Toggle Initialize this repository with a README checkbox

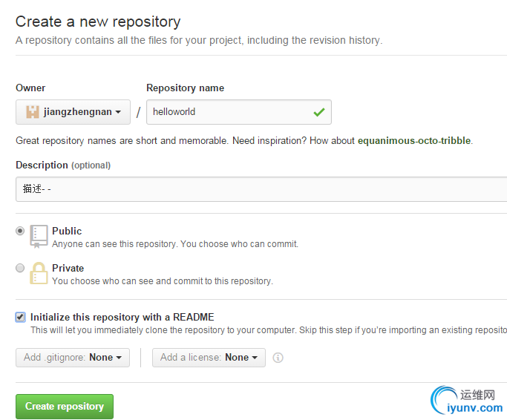pos(20,317)
